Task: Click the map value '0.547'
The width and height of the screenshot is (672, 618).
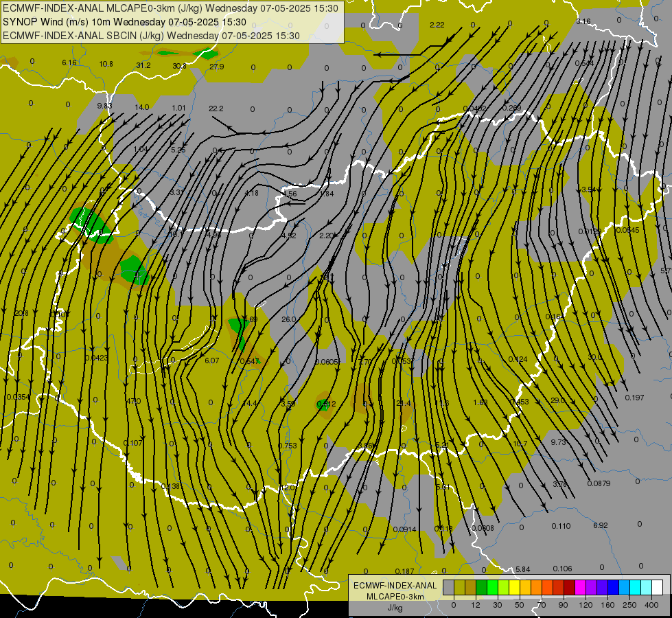Action: pyautogui.click(x=249, y=361)
